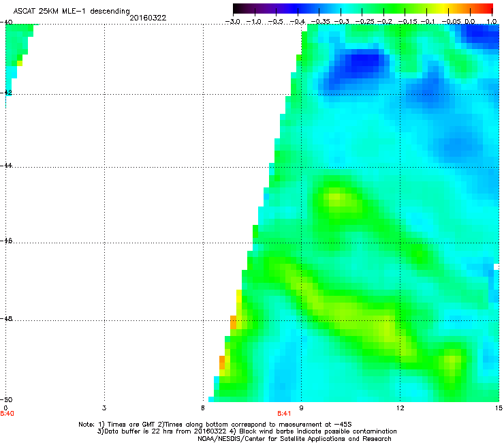Image resolution: width=504 pixels, height=443 pixels.
Task: Click the -48 latitude axis label
Action: point(6,319)
